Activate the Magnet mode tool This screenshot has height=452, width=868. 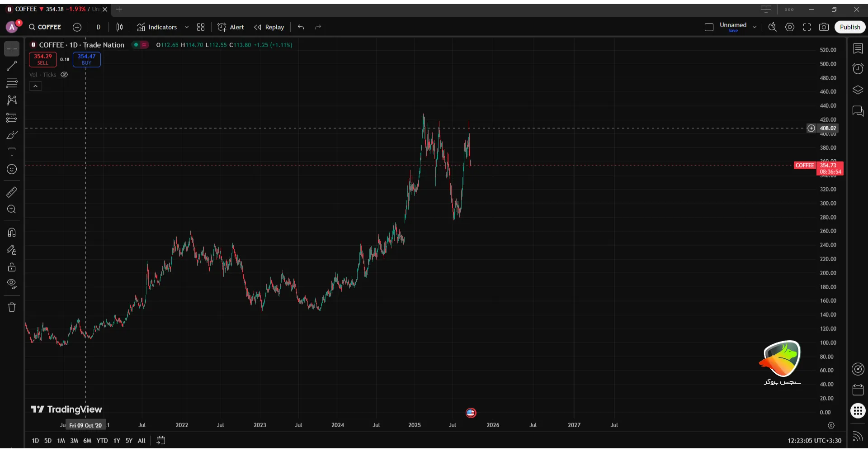coord(12,233)
